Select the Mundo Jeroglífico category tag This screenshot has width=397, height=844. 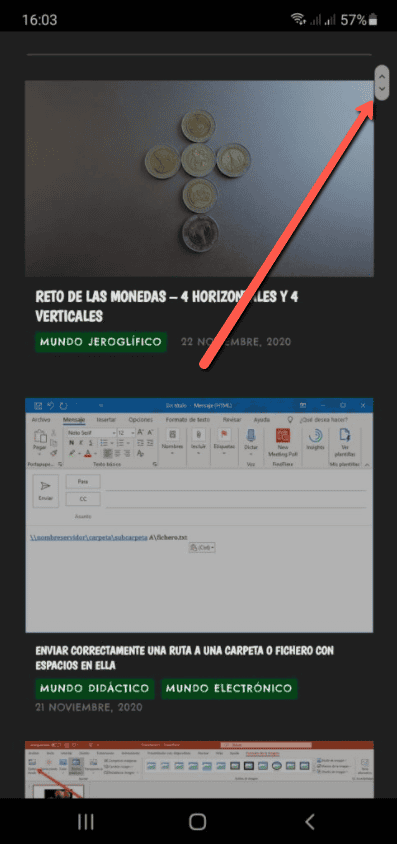[x=101, y=342]
